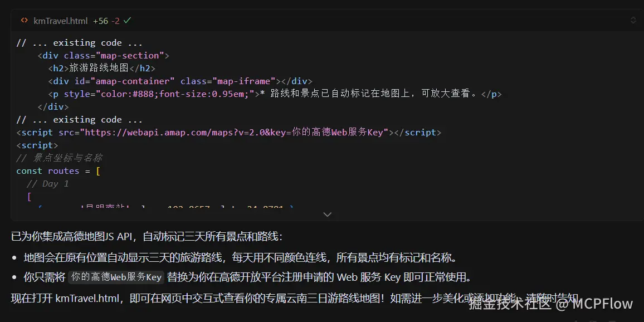The height and width of the screenshot is (322, 644).
Task: Click the green checkmark on kmTravel.html header
Action: tap(128, 20)
